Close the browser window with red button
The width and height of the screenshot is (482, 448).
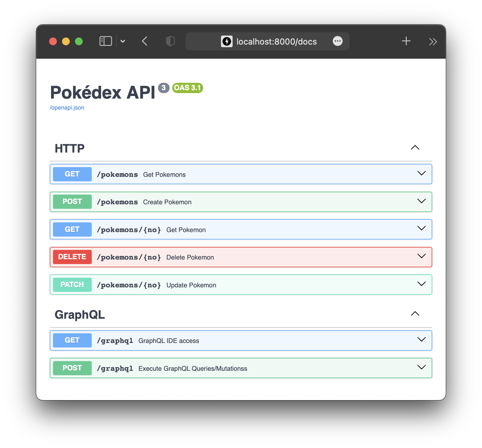coord(53,41)
